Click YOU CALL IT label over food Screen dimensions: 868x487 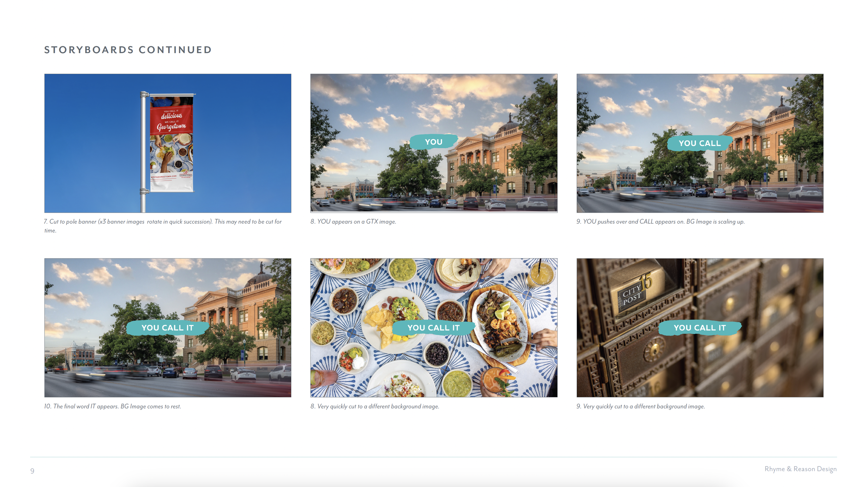[x=433, y=328]
